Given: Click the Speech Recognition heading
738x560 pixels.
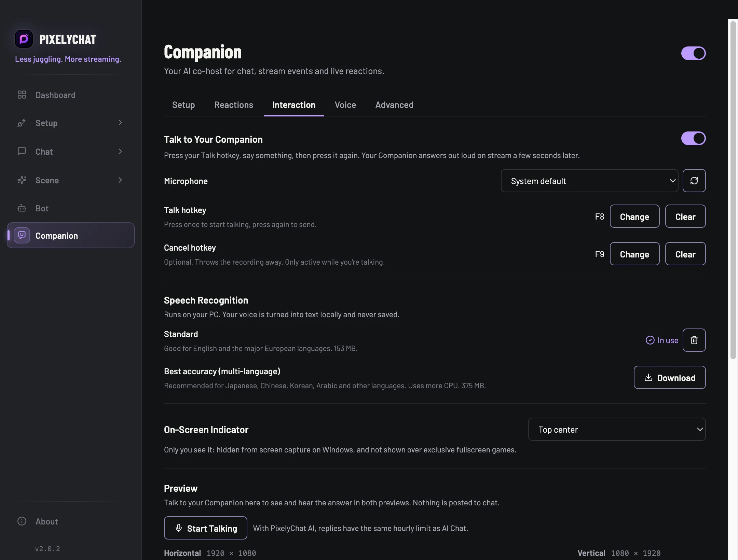Looking at the screenshot, I should (206, 300).
